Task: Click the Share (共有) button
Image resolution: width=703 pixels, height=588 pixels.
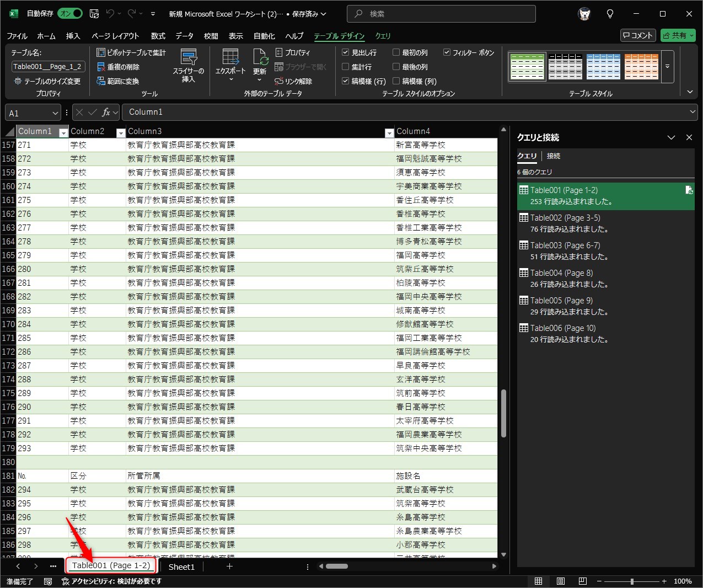Action: tap(678, 35)
